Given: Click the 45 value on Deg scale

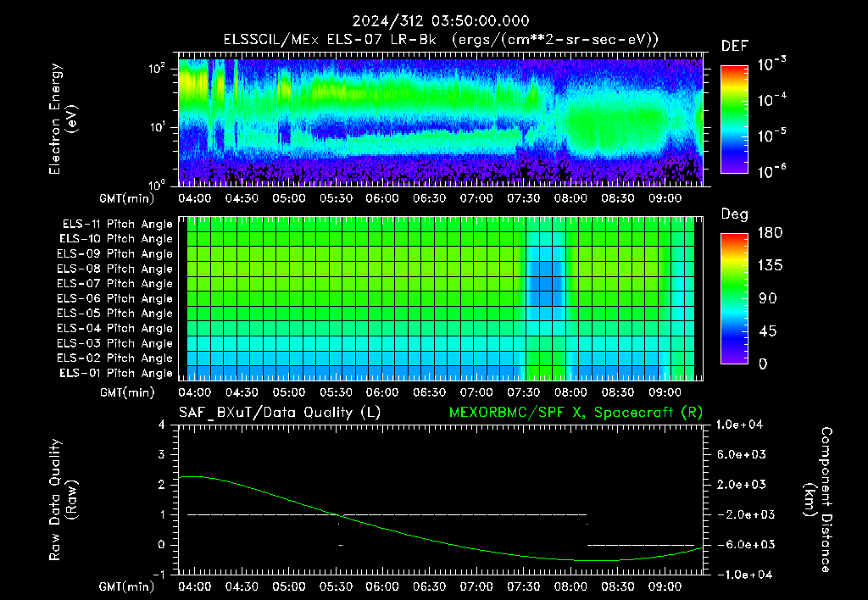Looking at the screenshot, I should tap(768, 331).
